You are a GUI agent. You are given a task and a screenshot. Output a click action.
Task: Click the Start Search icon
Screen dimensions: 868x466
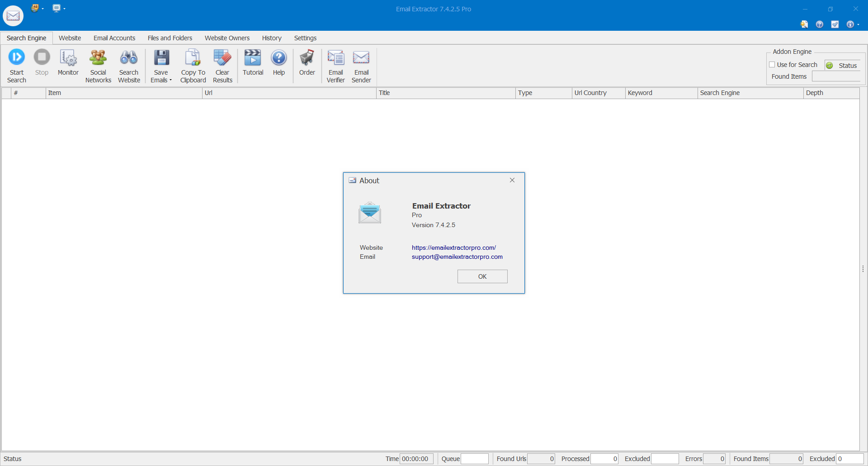point(17,58)
